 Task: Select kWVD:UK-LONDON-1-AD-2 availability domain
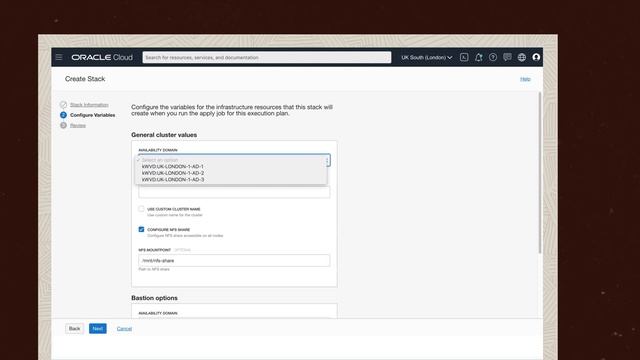coord(173,173)
